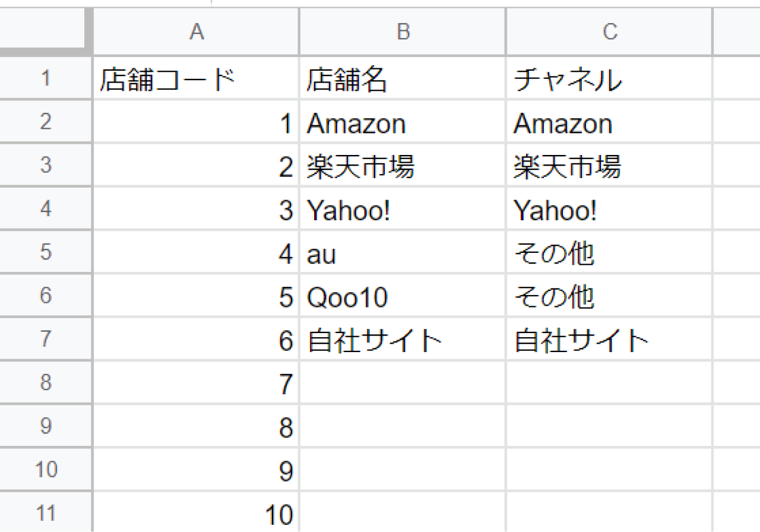Click the 店舗名 header cell

(x=403, y=79)
